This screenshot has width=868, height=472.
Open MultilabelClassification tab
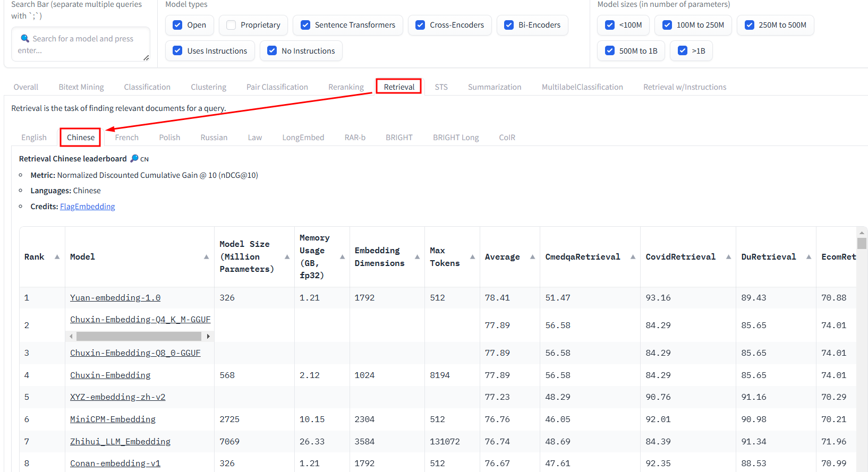click(582, 87)
